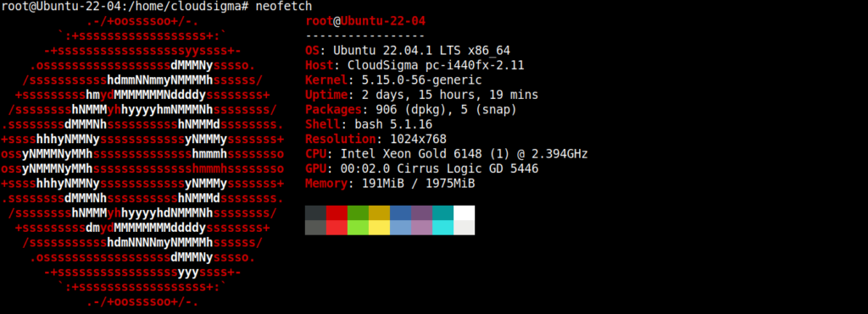This screenshot has width=868, height=314.
Task: Click the bright yellow color block
Action: point(379,228)
